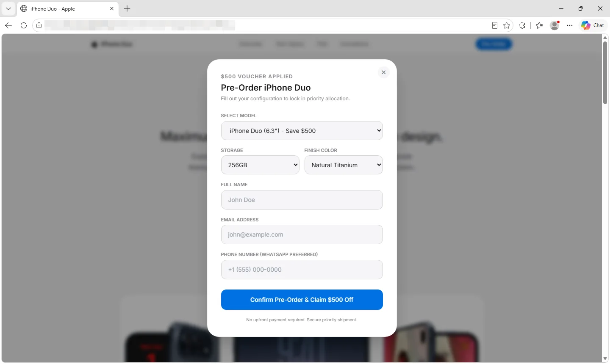The width and height of the screenshot is (610, 364).
Task: Open the tab actions chevron menu
Action: click(8, 8)
